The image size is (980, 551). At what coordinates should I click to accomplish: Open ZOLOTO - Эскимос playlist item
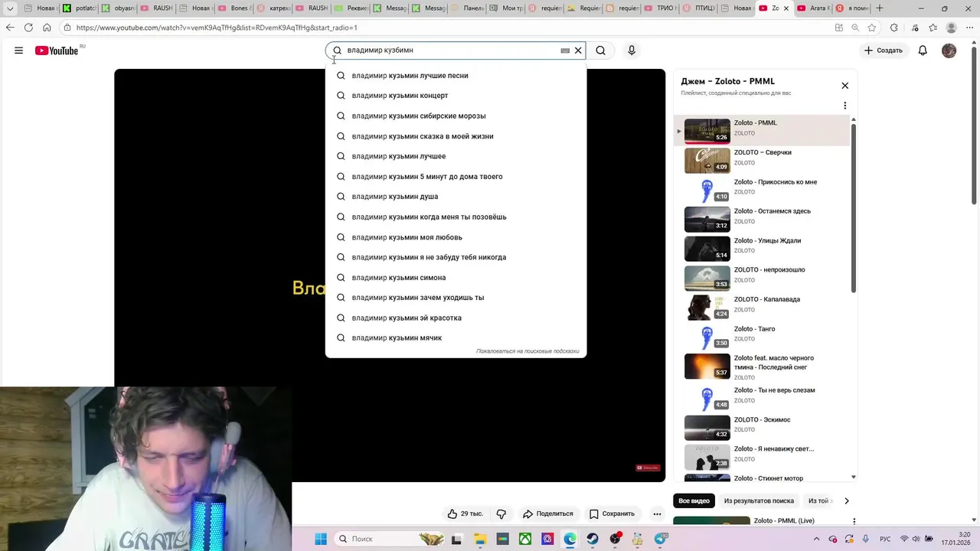click(x=762, y=428)
